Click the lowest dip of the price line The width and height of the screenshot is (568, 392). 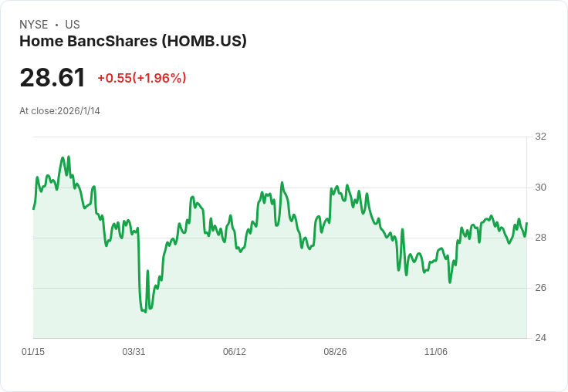tap(145, 312)
